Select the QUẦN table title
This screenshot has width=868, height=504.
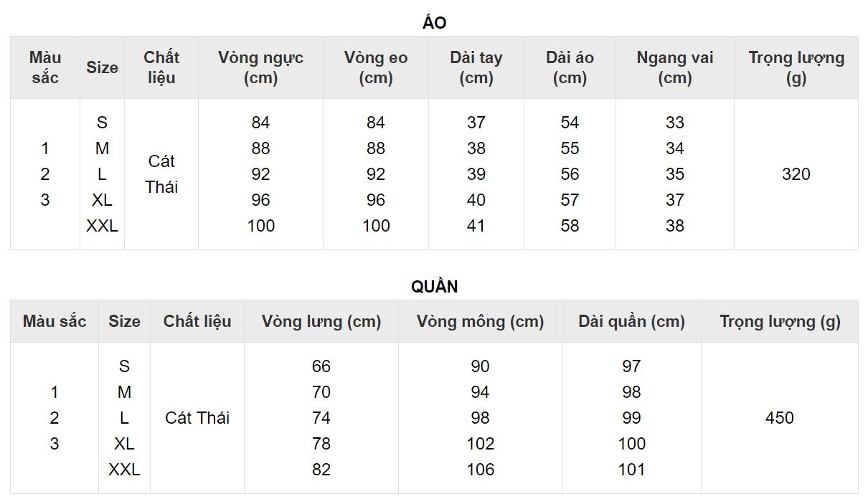click(434, 287)
